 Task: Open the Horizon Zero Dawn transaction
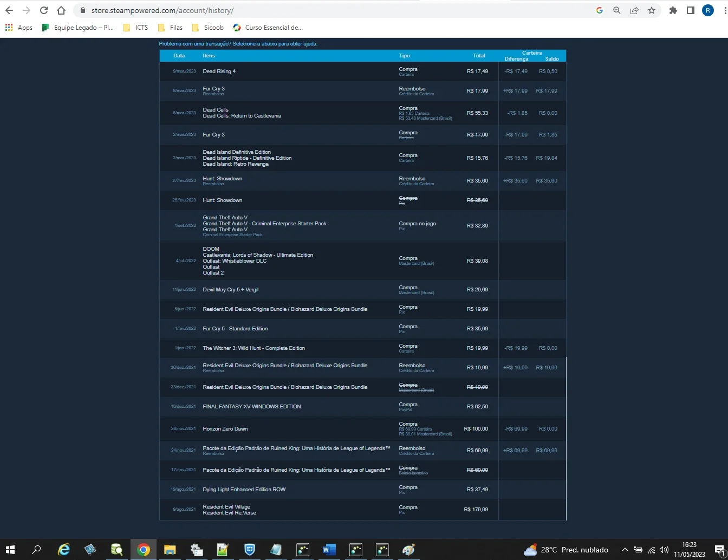[363, 428]
